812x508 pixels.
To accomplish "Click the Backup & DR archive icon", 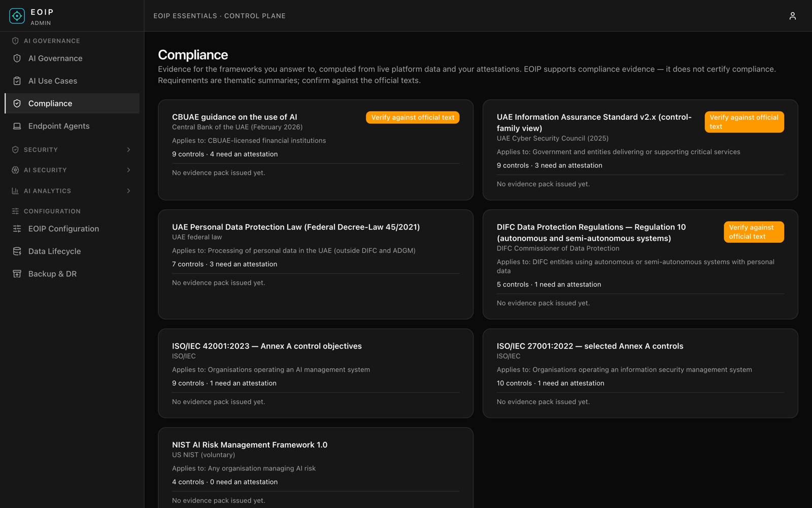I will point(17,274).
